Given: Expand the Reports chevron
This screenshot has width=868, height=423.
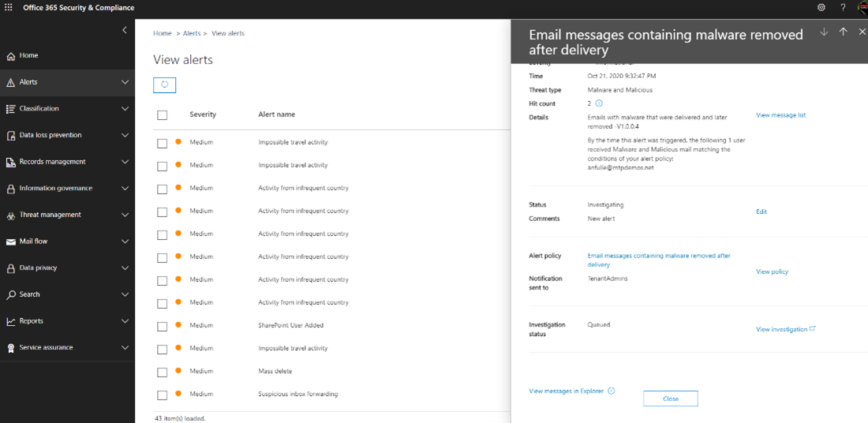Looking at the screenshot, I should [x=125, y=322].
